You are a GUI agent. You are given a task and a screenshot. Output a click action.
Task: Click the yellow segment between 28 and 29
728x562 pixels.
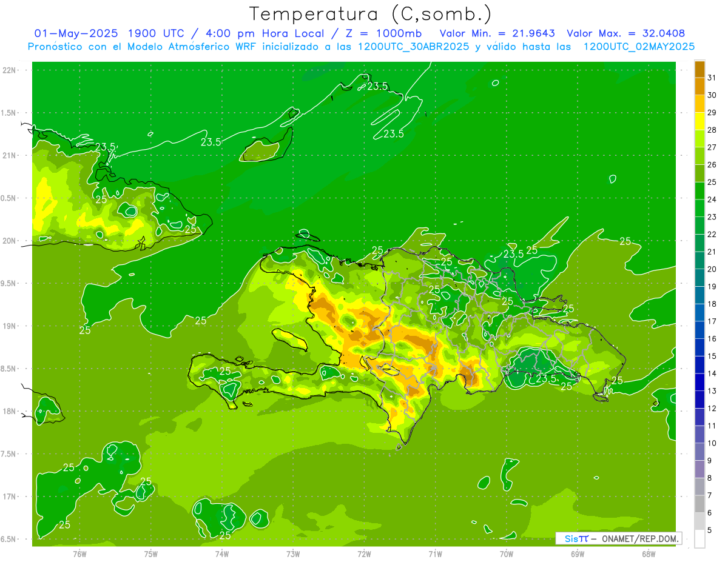pos(699,121)
